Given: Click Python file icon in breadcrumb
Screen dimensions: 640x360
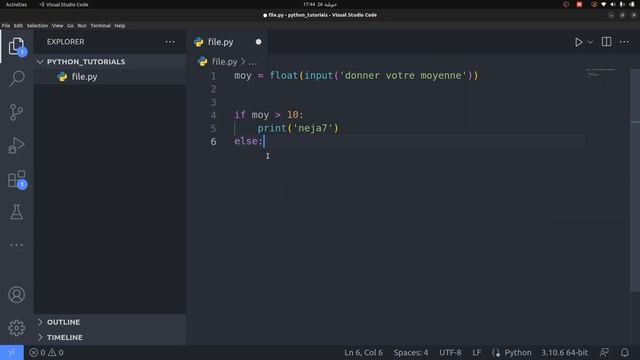Looking at the screenshot, I should click(202, 62).
